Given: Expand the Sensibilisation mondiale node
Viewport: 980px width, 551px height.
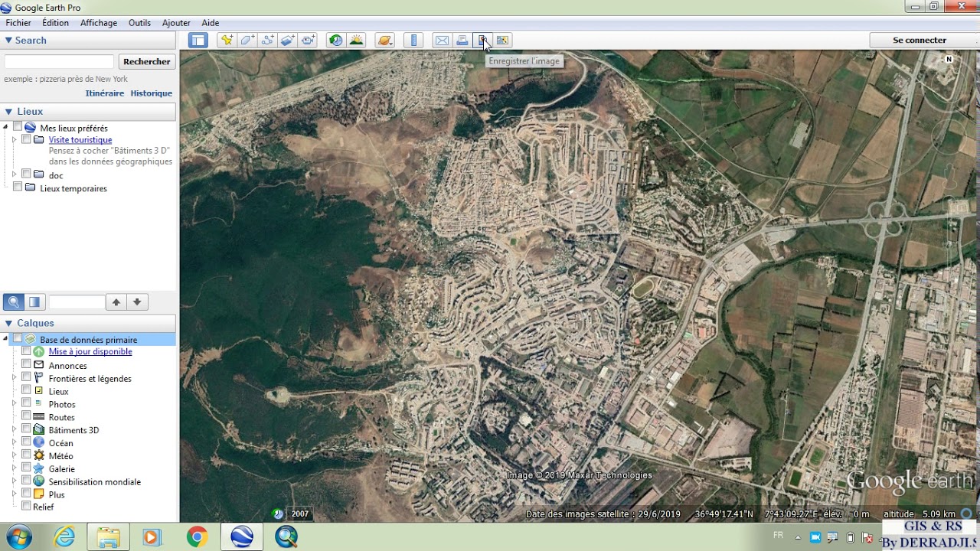Looking at the screenshot, I should coord(14,481).
